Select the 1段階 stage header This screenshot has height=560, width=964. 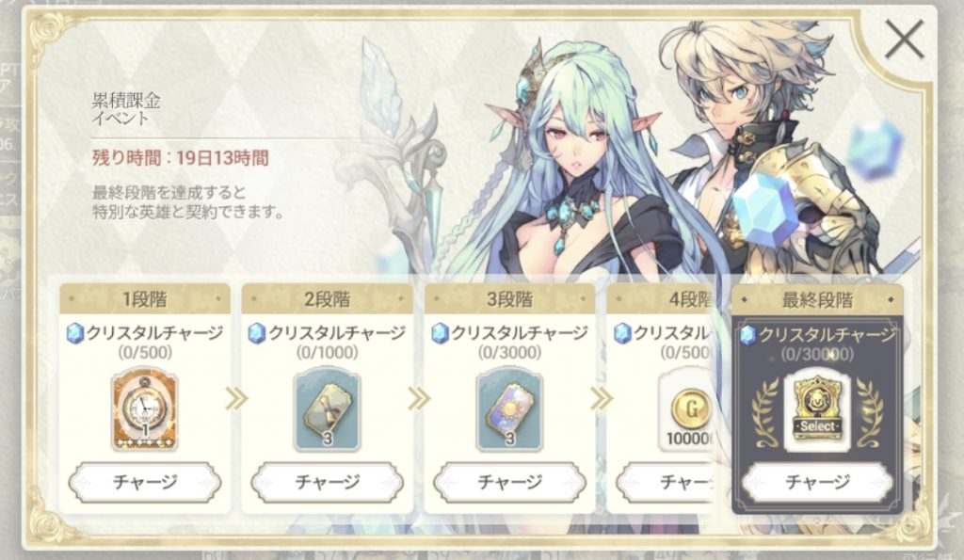coord(144,299)
